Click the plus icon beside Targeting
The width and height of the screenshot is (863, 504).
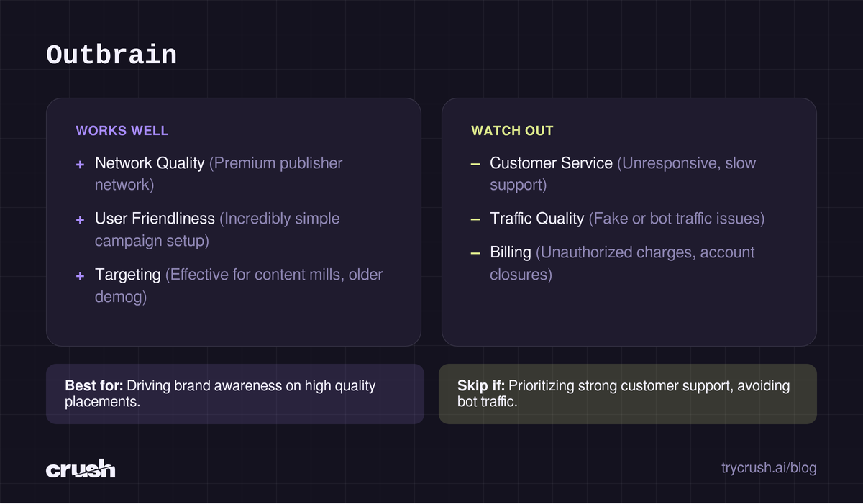(81, 276)
